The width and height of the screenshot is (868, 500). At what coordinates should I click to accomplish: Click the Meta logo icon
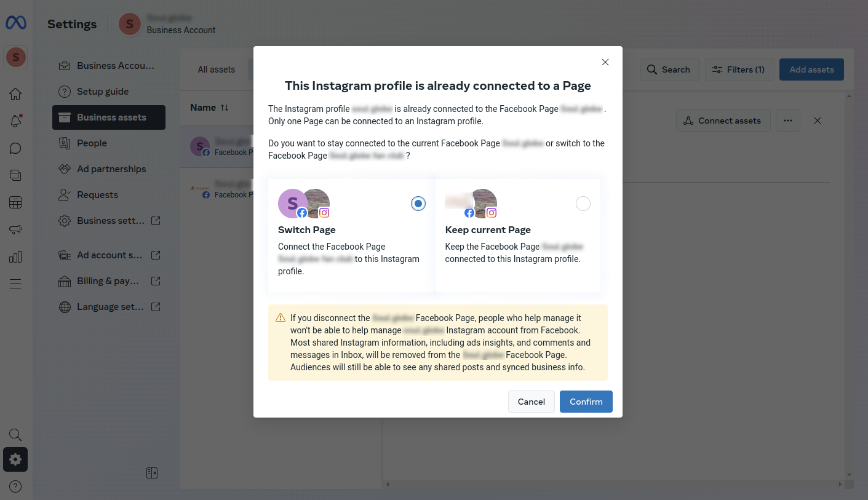16,23
